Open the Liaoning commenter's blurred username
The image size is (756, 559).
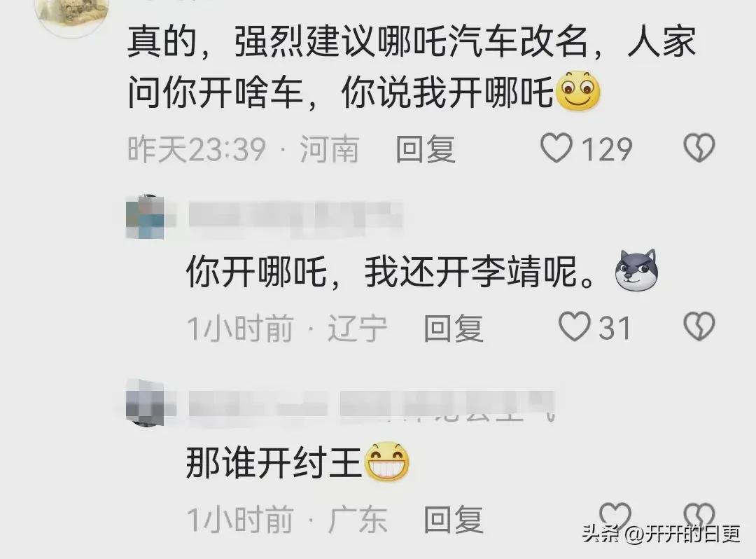click(295, 216)
